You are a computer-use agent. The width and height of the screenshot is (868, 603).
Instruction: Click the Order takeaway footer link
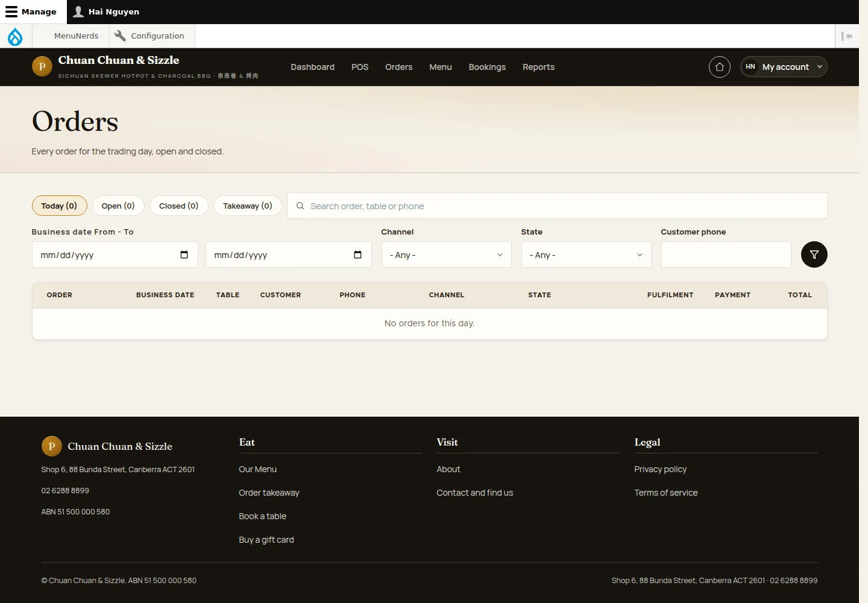click(269, 493)
